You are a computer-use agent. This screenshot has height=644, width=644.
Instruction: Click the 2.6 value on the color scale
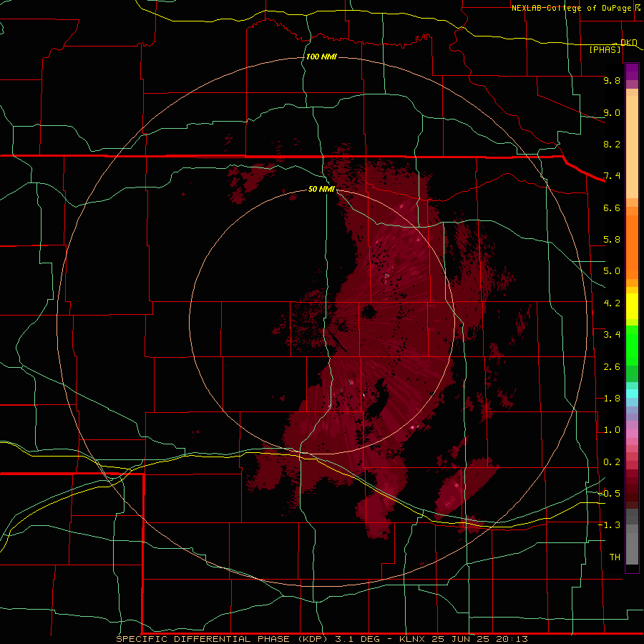tap(612, 367)
